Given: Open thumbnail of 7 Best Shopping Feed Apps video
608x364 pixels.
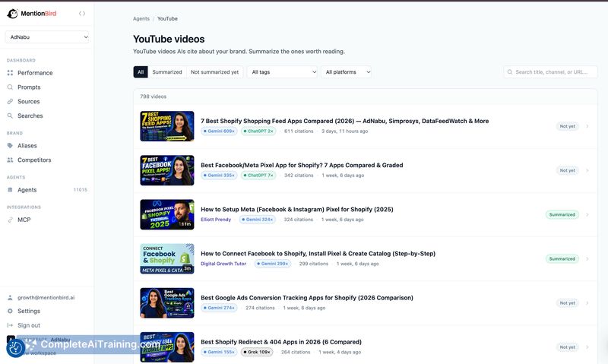Looking at the screenshot, I should point(167,126).
